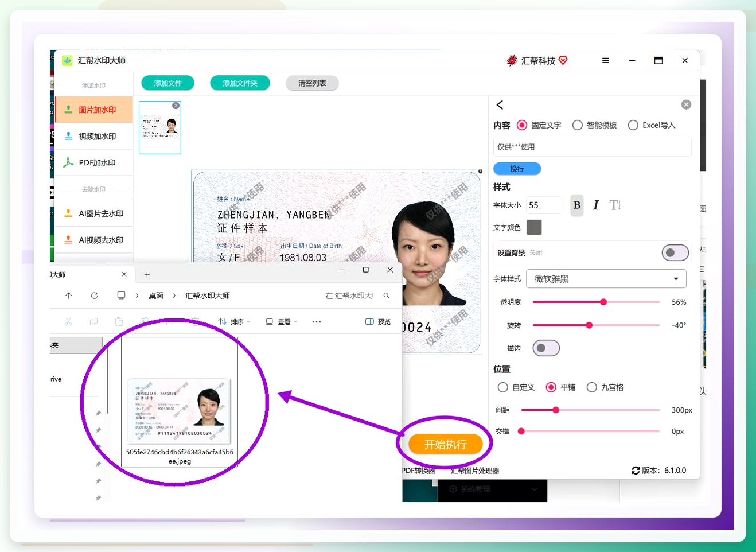Image resolution: width=756 pixels, height=552 pixels.
Task: Open the Explorer more options ellipsis
Action: point(317,322)
